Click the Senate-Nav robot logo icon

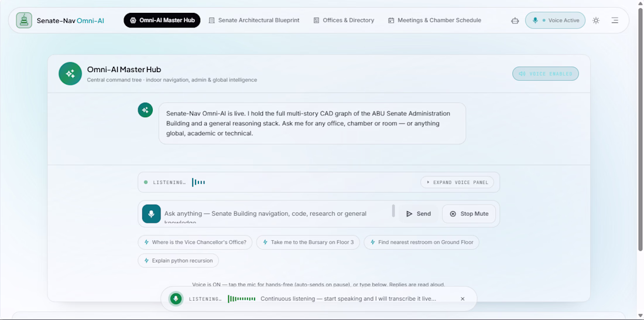[x=24, y=20]
